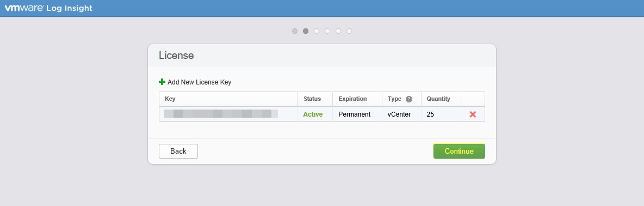Viewport: 644px width, 206px height.
Task: Click the Quantity column header
Action: (441, 99)
